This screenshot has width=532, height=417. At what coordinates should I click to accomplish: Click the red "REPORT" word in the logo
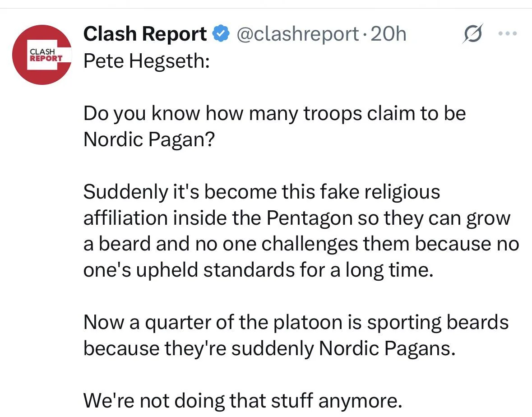tap(46, 59)
